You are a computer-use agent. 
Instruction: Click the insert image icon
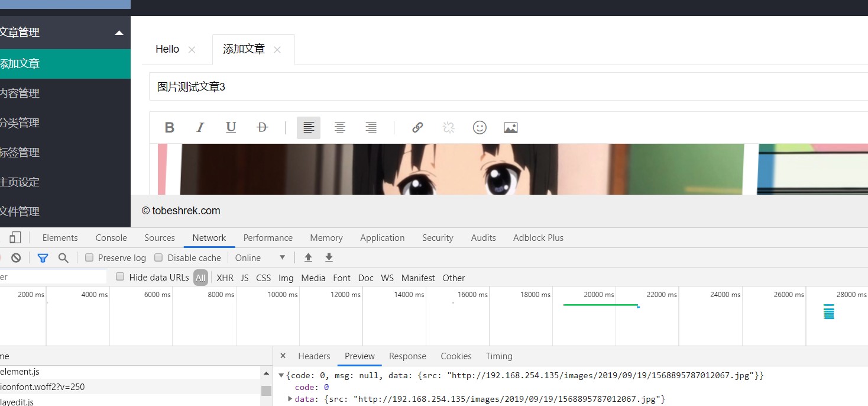point(511,128)
